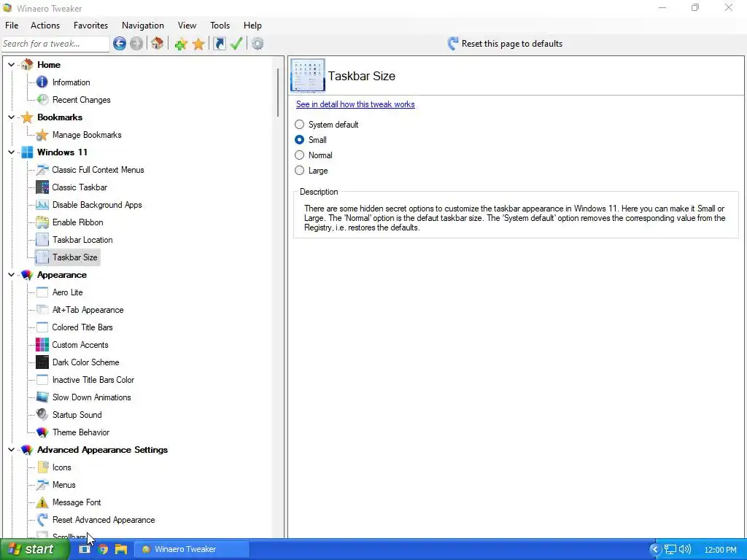
Task: Select Colored Title Bars tree item
Action: 82,327
